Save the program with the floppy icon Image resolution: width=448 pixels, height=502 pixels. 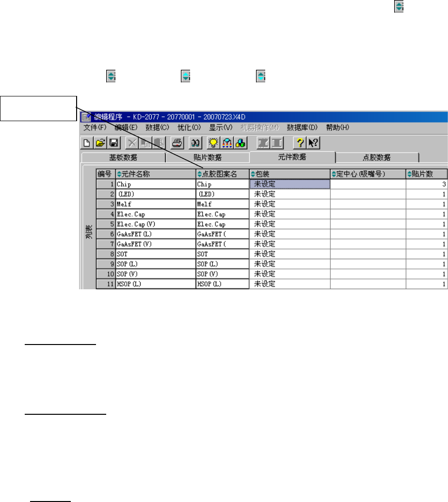114,143
